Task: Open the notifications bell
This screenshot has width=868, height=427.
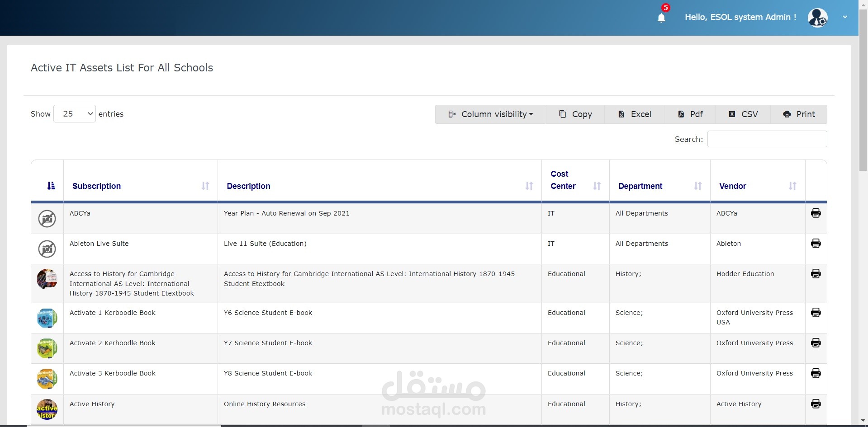Action: (x=661, y=18)
